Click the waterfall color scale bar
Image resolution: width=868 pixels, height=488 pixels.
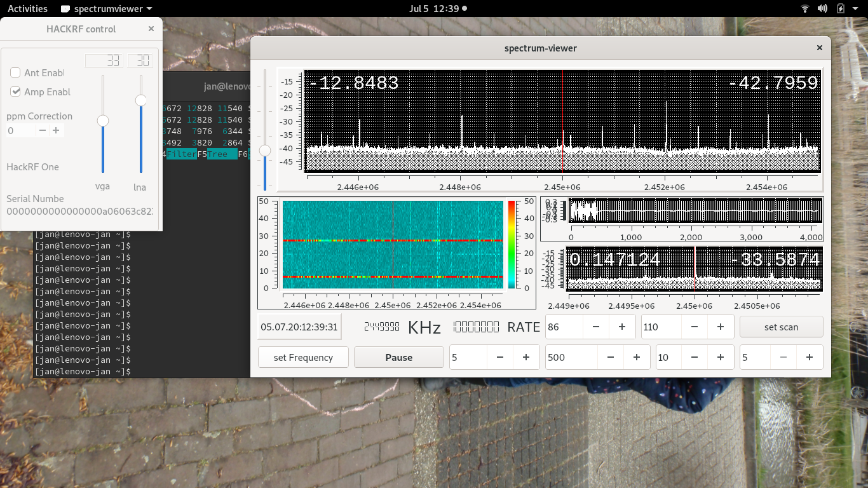tap(512, 245)
